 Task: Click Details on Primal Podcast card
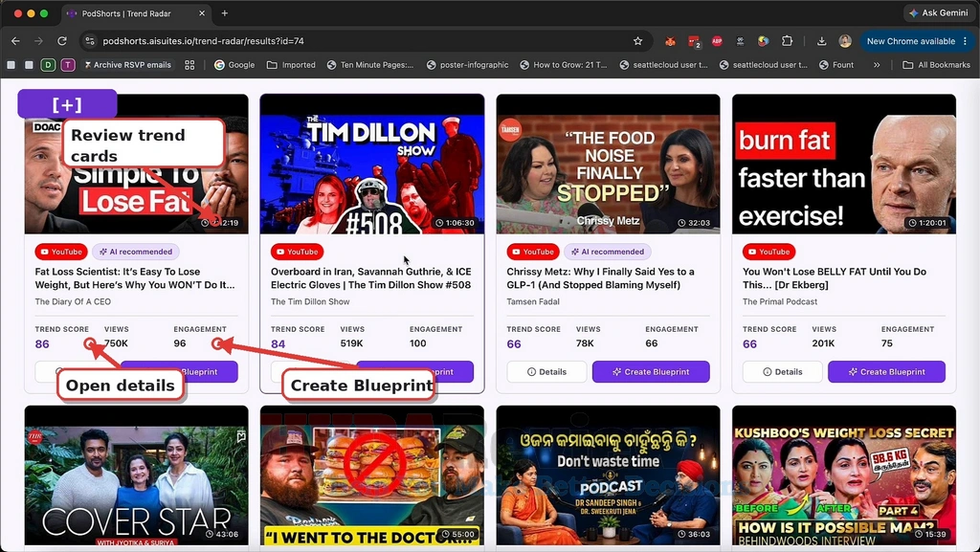(x=783, y=371)
